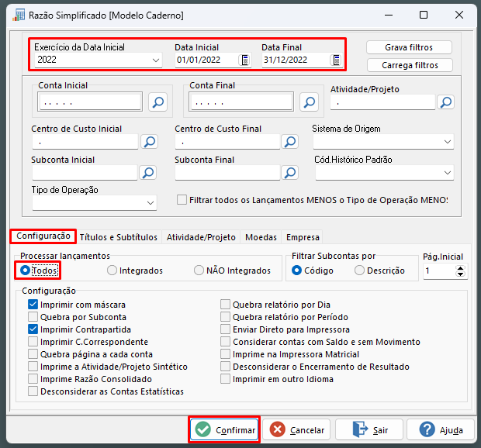Click into Conta Final input field
The height and width of the screenshot is (448, 481).
point(241,102)
